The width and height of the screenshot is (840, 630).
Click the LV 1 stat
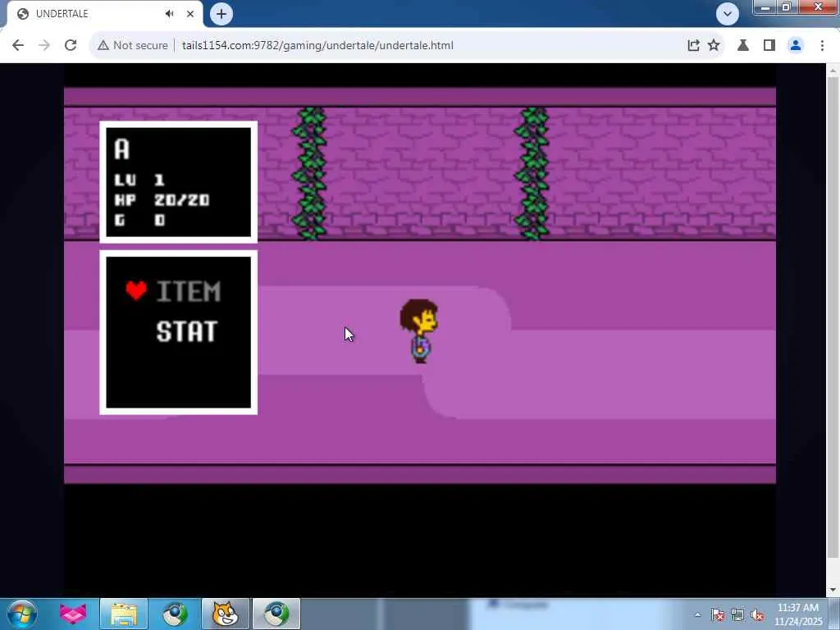pos(139,180)
